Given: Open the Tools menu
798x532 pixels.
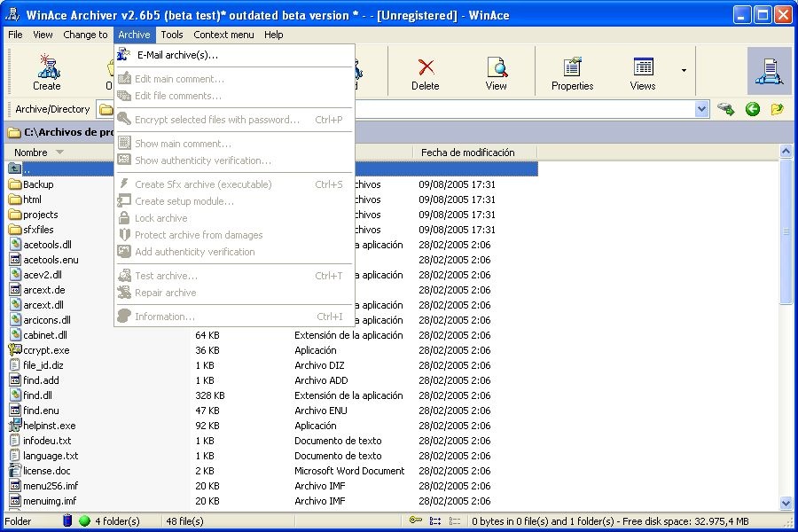Looking at the screenshot, I should [172, 35].
